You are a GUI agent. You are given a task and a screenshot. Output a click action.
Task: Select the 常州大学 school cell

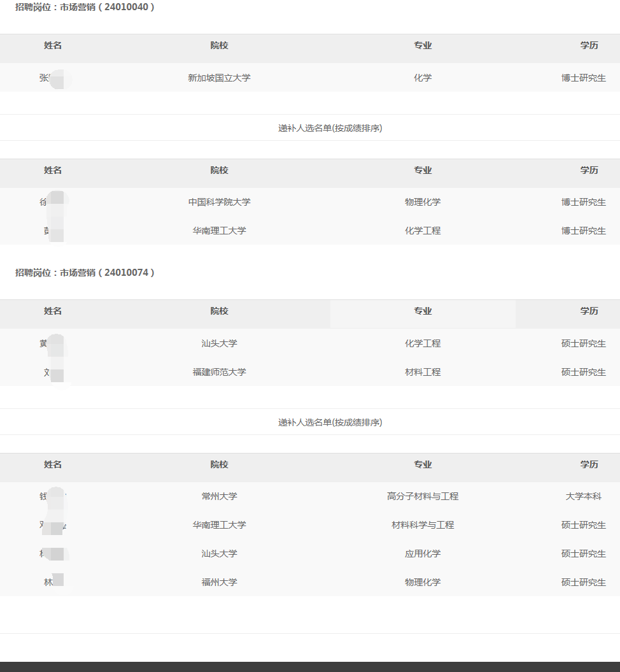point(219,496)
